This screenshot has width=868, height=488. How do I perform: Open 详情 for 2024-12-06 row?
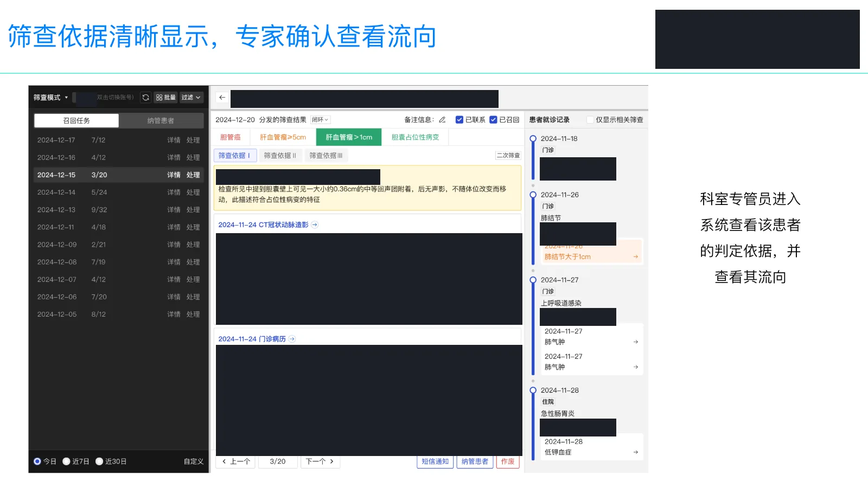(x=174, y=297)
